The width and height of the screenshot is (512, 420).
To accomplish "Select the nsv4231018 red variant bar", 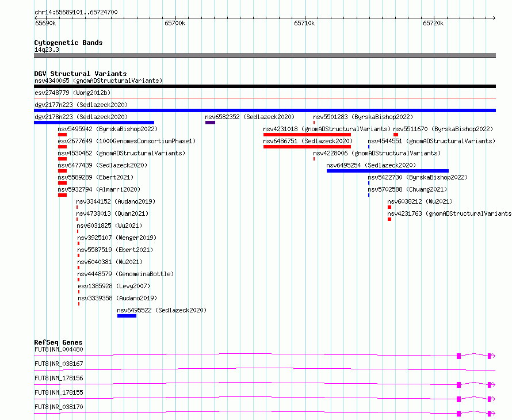I will coord(307,135).
